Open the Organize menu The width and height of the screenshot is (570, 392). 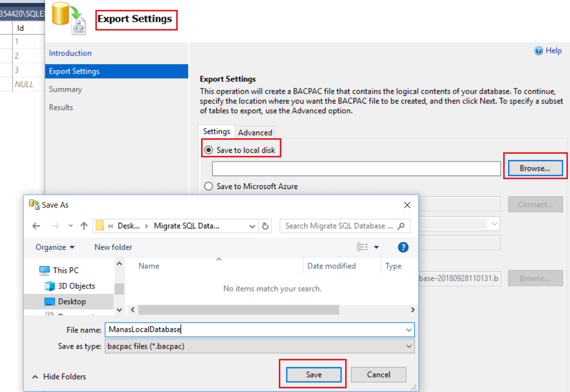[x=55, y=247]
